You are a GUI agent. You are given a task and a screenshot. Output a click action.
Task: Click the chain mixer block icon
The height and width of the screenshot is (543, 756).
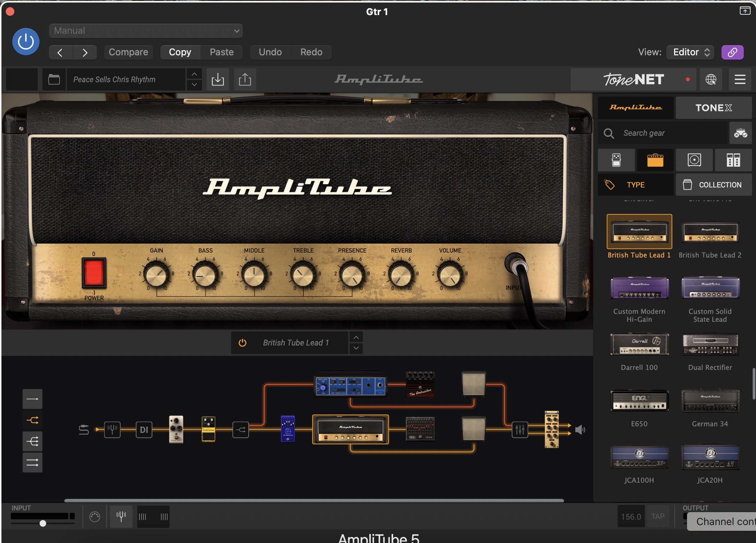520,430
